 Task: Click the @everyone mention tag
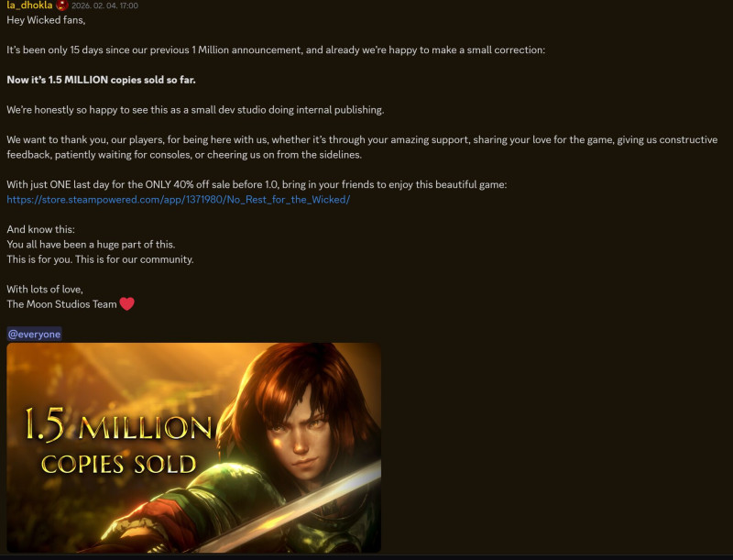point(34,334)
